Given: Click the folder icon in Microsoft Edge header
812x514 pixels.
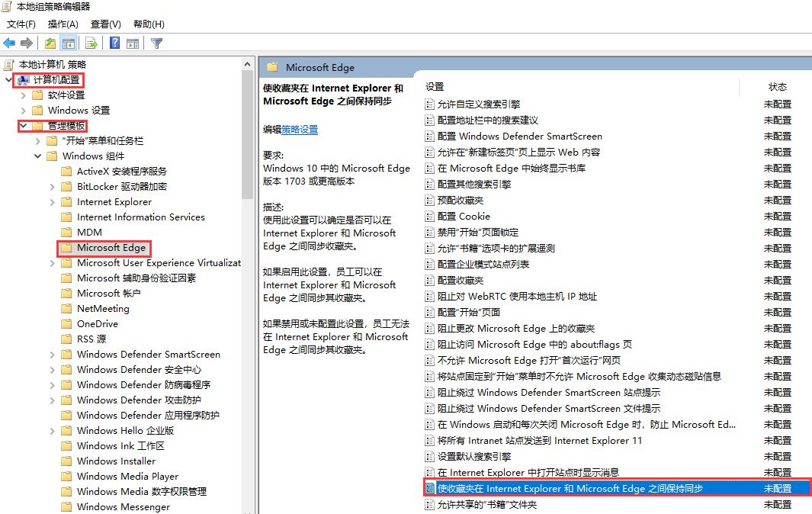Looking at the screenshot, I should click(272, 67).
